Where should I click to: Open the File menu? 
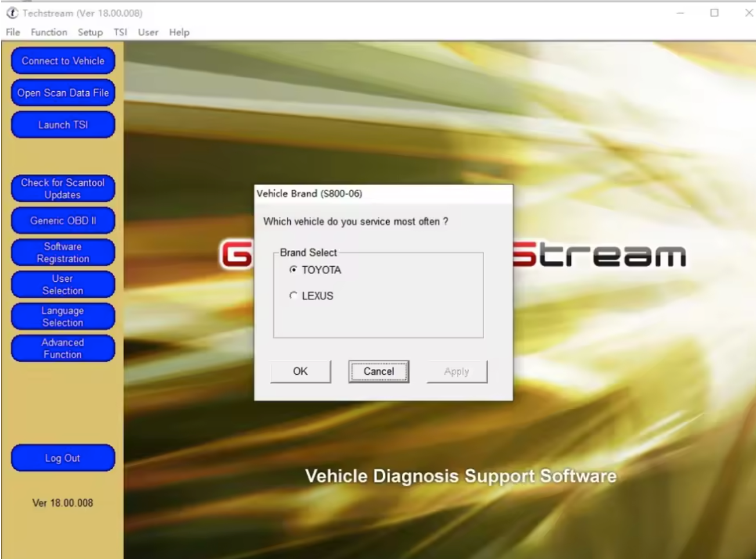pyautogui.click(x=12, y=32)
